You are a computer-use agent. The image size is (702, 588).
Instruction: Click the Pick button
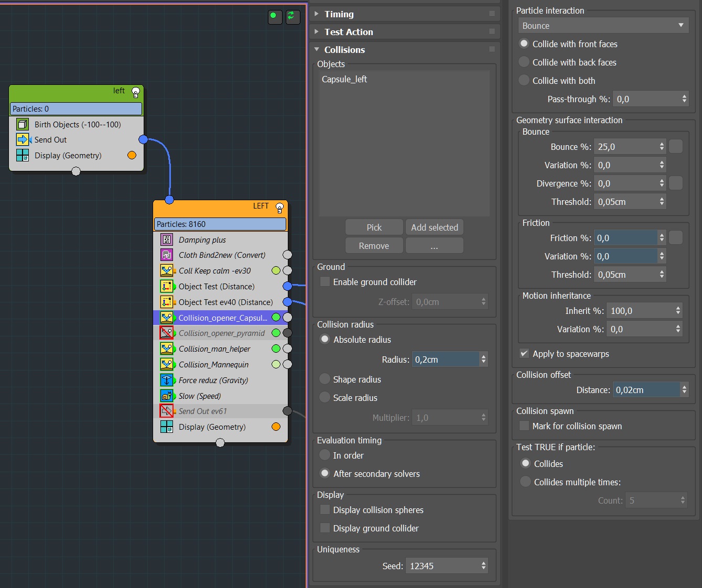[374, 227]
